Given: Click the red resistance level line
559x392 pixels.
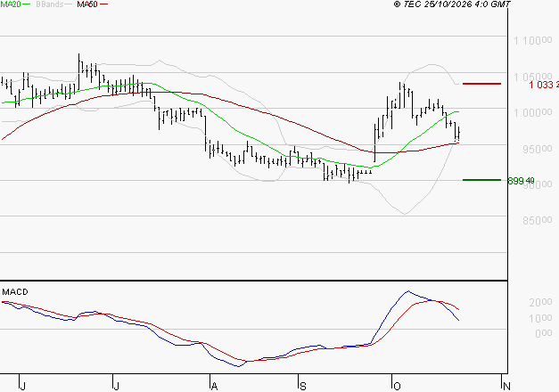Looking at the screenshot, I should 481,84.
